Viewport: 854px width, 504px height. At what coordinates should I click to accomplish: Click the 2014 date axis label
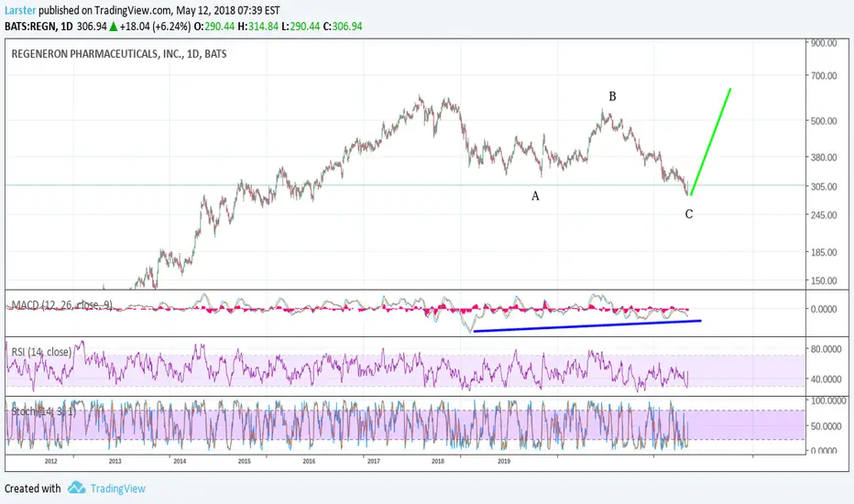pyautogui.click(x=180, y=461)
